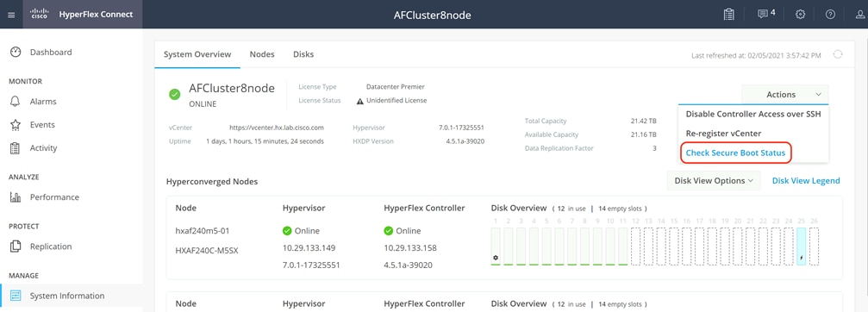Viewport: 868px width, 312px height.
Task: Click the HXDP Version value 4.5.1a-39020
Action: [465, 141]
